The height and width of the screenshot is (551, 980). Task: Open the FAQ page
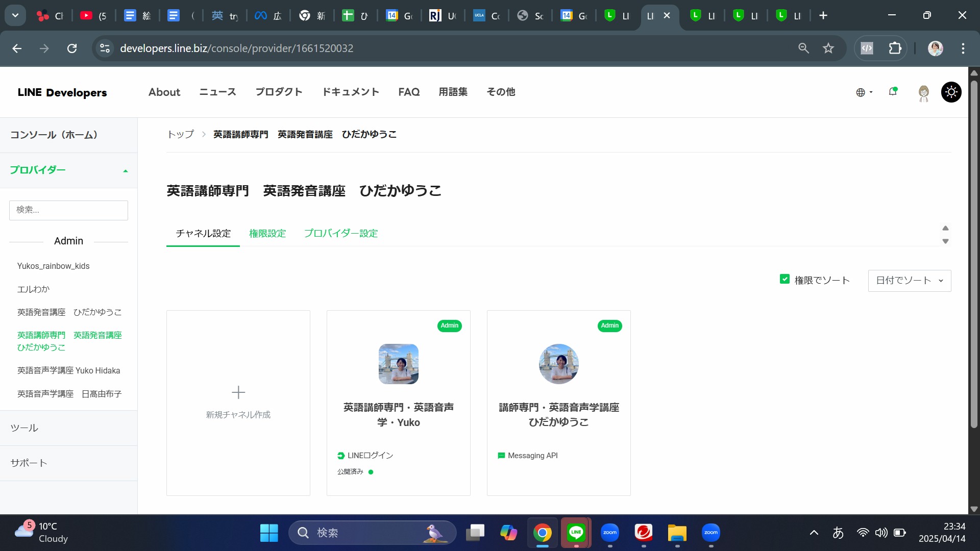pyautogui.click(x=409, y=92)
